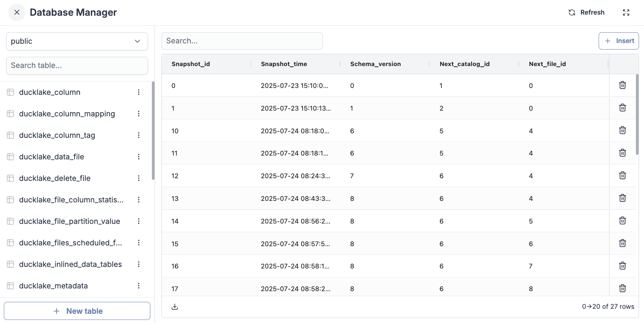Download table data using export icon

click(x=175, y=306)
